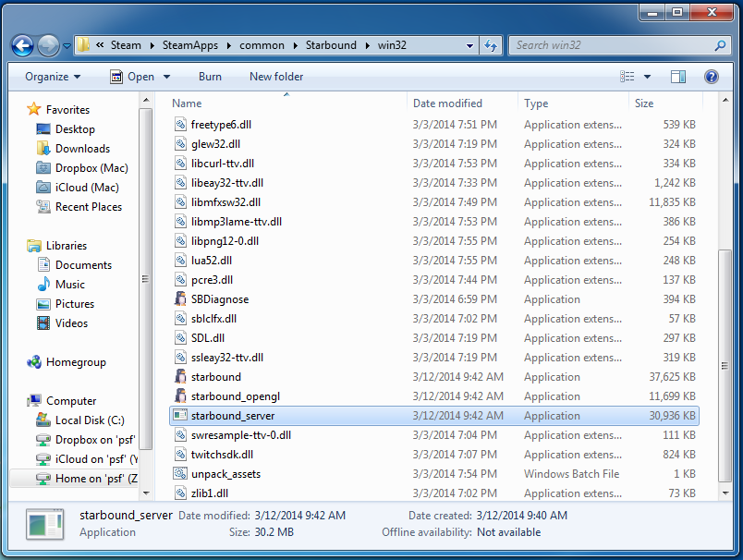Select file glew32.dll

tap(215, 144)
